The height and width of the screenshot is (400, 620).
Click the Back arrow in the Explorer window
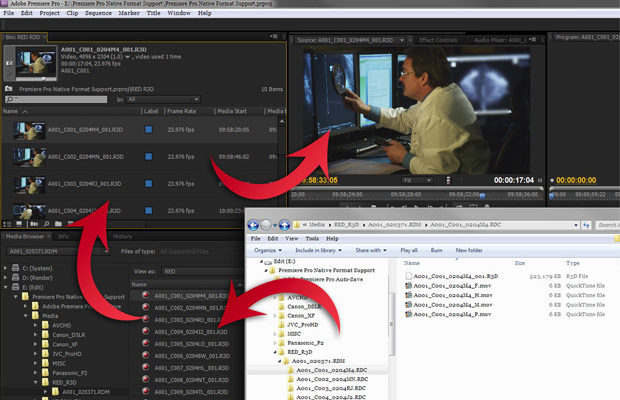(x=253, y=225)
